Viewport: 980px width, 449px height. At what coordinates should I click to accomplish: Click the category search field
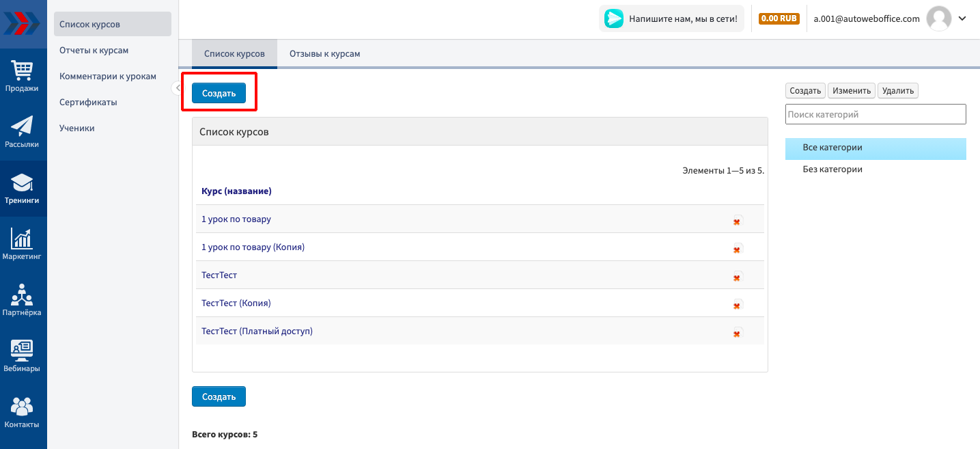[876, 114]
